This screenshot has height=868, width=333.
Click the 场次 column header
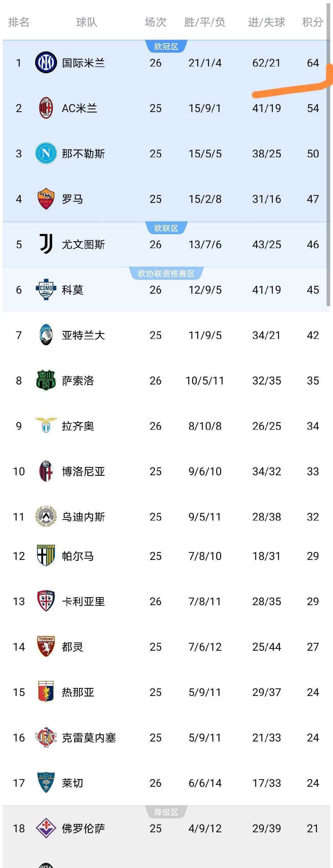coord(155,22)
